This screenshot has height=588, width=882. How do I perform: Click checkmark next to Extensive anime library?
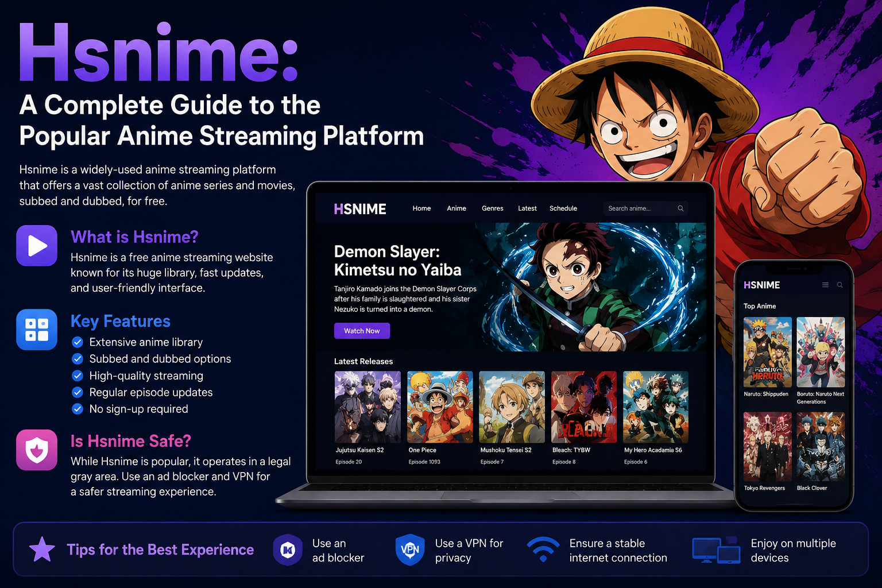tap(78, 342)
